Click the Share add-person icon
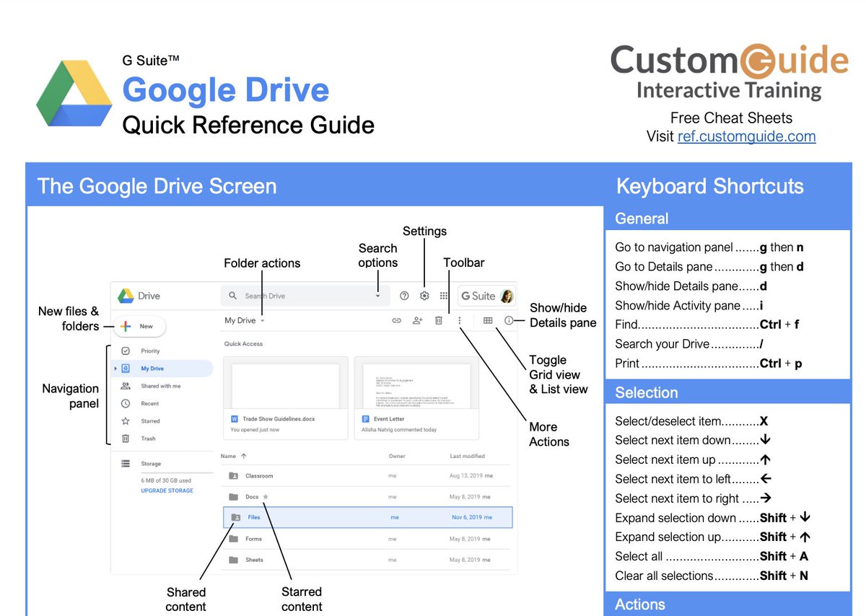The width and height of the screenshot is (866, 616). click(417, 320)
